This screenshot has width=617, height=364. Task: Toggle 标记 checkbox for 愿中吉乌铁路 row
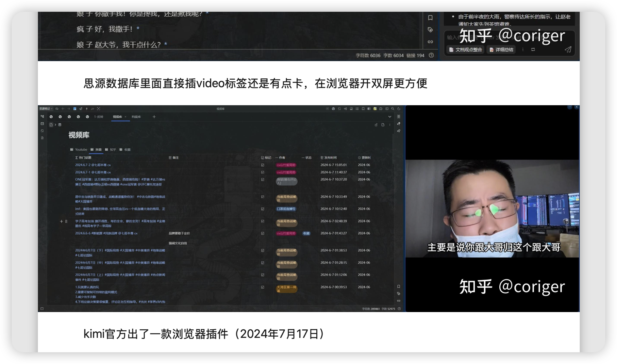262,197
